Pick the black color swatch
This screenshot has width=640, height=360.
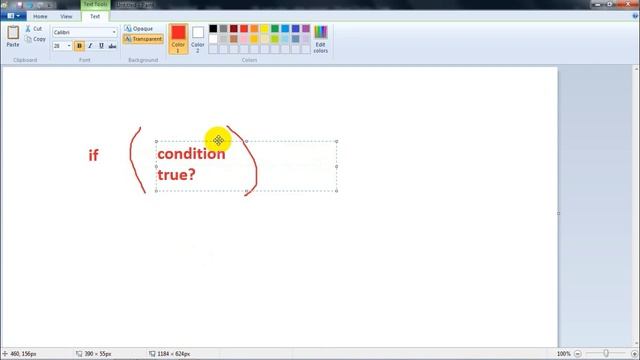click(x=213, y=29)
